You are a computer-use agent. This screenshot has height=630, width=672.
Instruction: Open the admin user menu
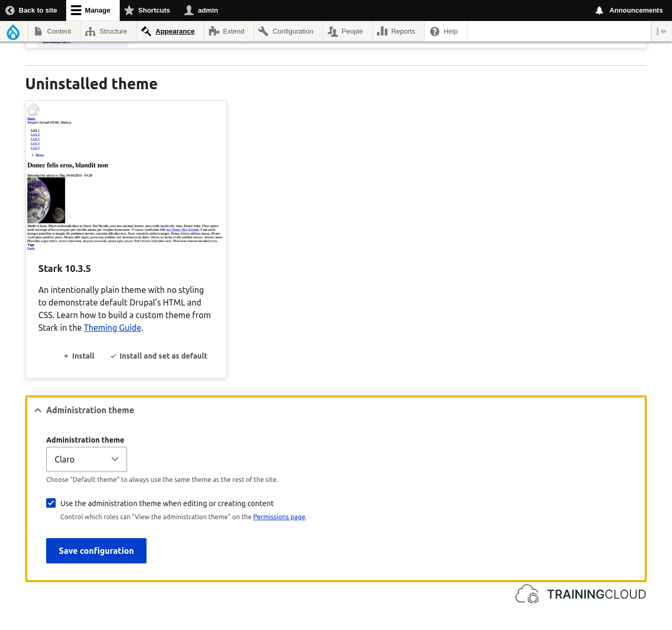click(201, 10)
